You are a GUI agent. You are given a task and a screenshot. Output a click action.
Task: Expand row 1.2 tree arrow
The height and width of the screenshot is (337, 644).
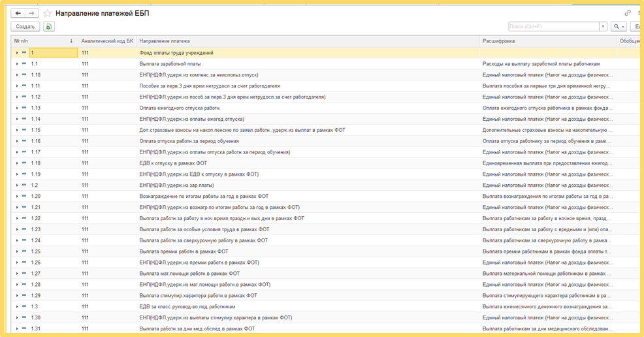pyautogui.click(x=17, y=185)
